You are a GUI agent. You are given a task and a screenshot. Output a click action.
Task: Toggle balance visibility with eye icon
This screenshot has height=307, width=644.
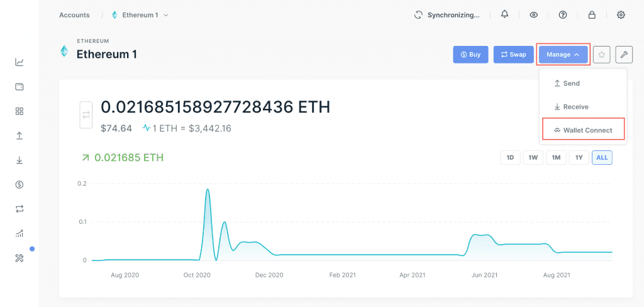tap(533, 14)
